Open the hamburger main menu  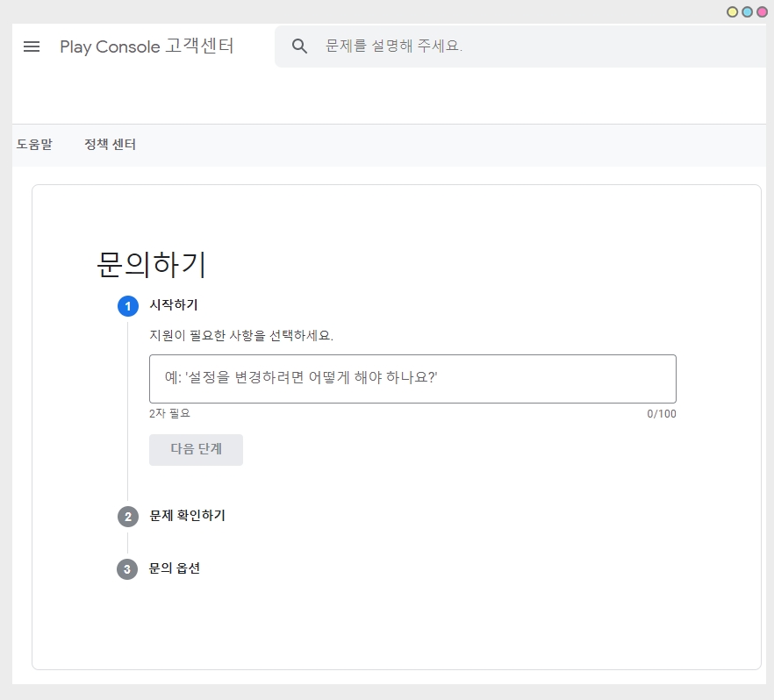point(32,46)
